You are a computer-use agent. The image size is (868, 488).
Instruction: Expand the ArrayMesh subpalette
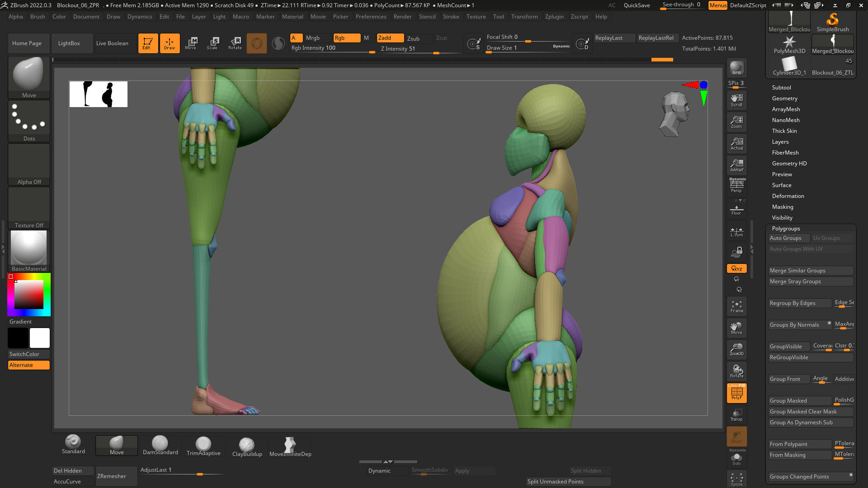click(x=786, y=109)
